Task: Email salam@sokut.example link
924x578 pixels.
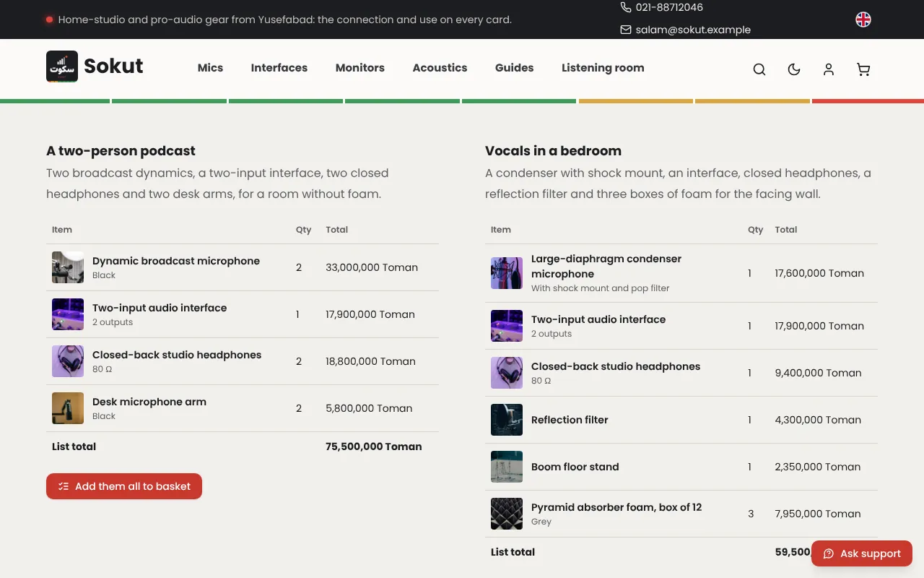Action: tap(686, 30)
